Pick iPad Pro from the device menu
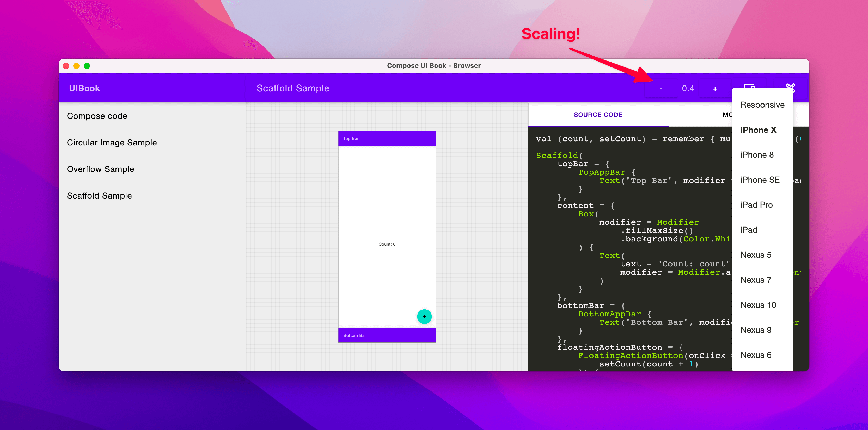Image resolution: width=868 pixels, height=430 pixels. (762, 205)
